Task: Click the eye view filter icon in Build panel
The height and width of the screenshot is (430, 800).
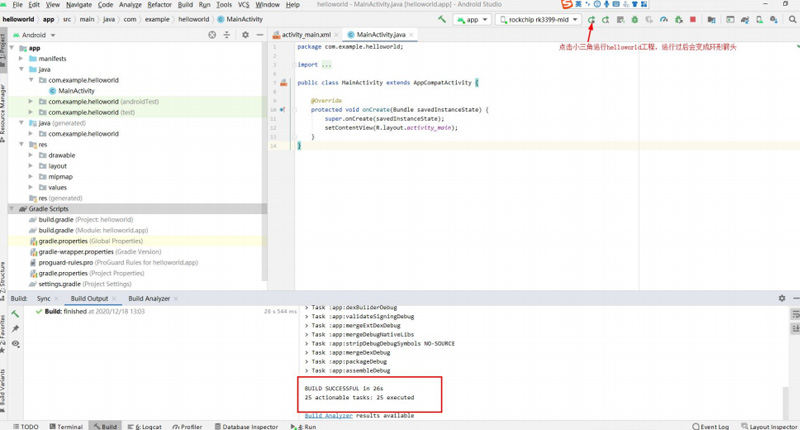Action: [x=15, y=344]
